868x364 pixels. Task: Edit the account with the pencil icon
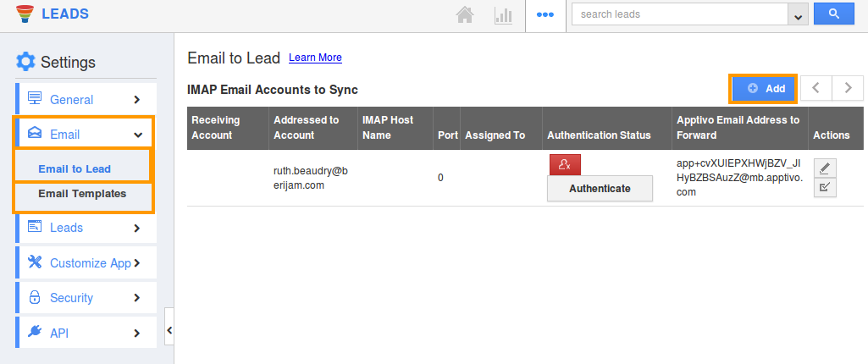[x=825, y=168]
